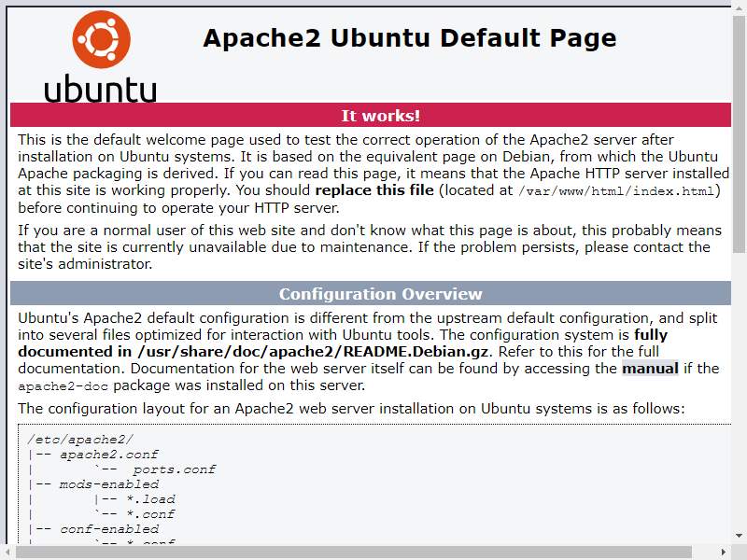The height and width of the screenshot is (560, 747).
Task: Click the '/etc/apache2/' tree root line
Action: (x=80, y=440)
